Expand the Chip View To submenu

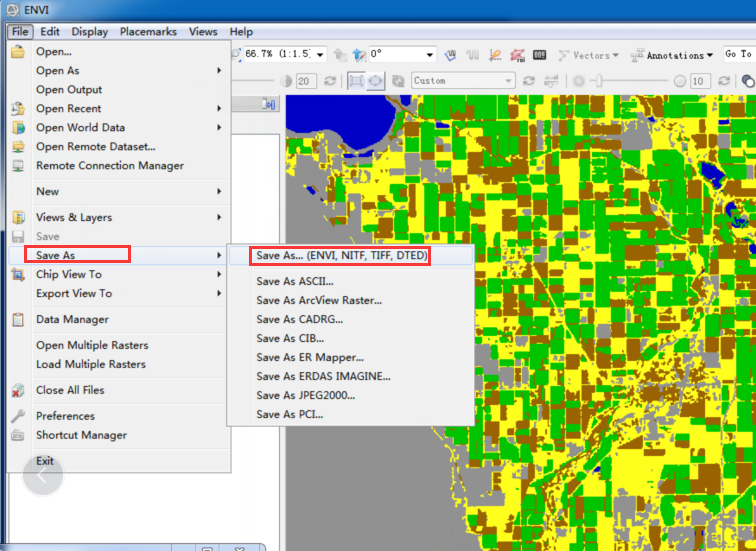coord(219,274)
